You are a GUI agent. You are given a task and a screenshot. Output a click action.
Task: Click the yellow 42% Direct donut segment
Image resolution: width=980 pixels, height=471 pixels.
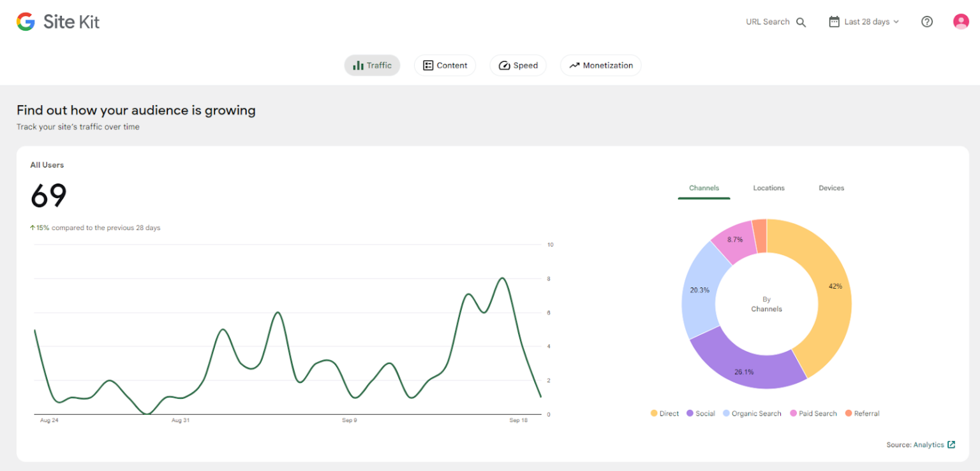pyautogui.click(x=836, y=286)
